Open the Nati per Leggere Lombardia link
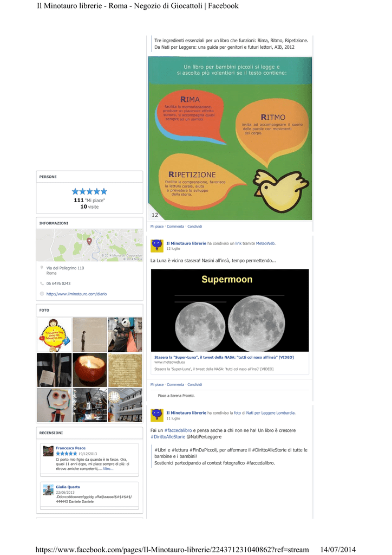Screen dimensions: 392x555 (270, 412)
